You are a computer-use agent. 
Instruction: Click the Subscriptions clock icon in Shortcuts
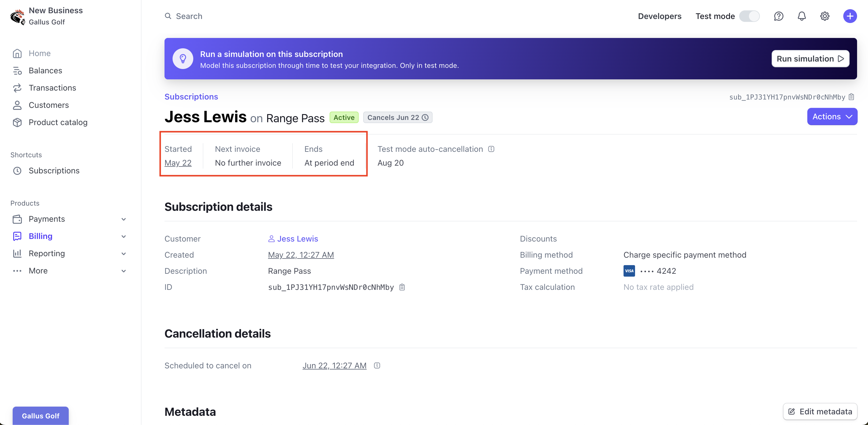coord(17,171)
